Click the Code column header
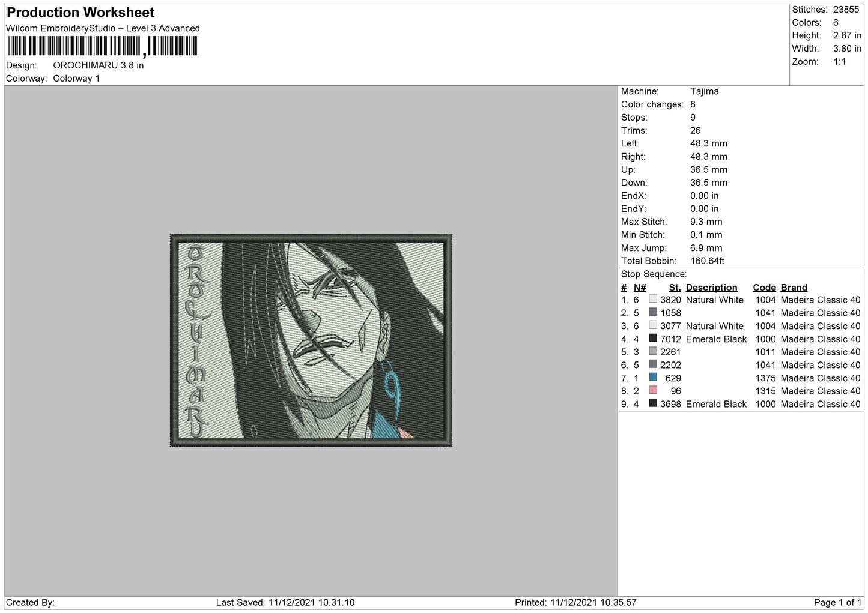Viewport: 868px width, 613px height. coord(764,288)
